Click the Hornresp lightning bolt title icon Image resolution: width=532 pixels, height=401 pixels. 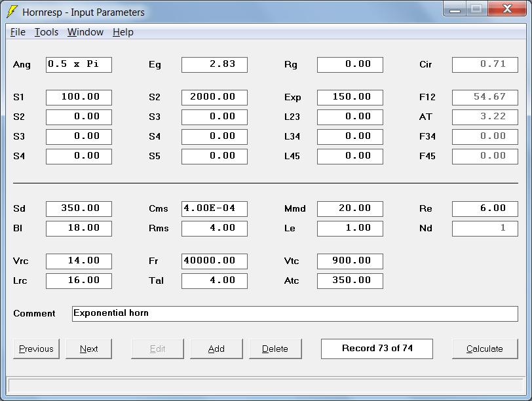(12, 12)
